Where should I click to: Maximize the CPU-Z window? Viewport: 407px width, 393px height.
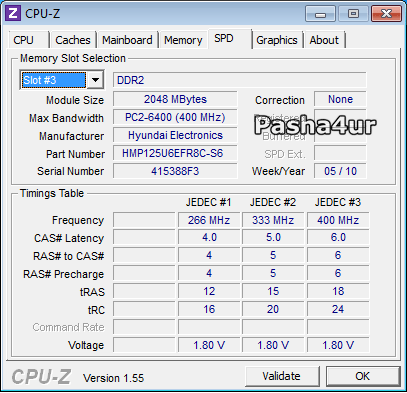pos(353,14)
